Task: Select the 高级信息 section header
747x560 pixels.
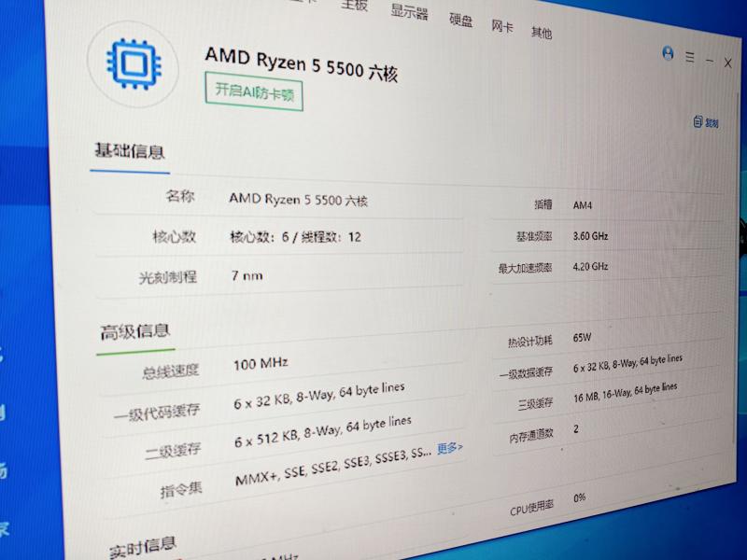Action: (x=135, y=331)
